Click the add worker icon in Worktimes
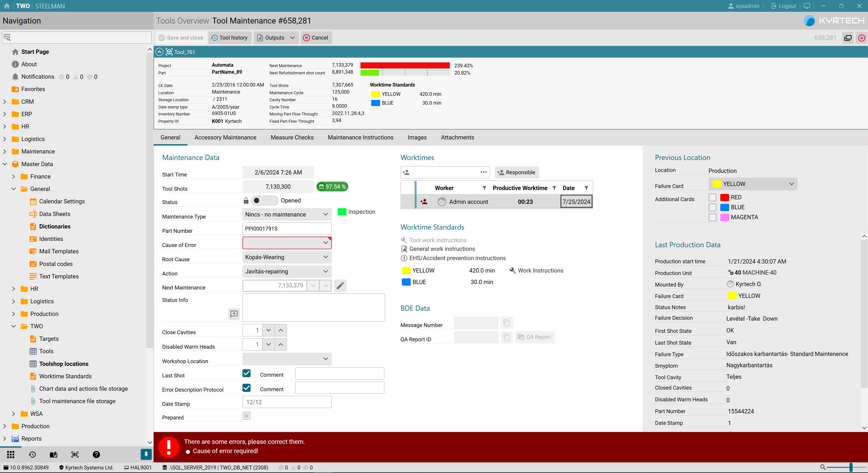The width and height of the screenshot is (868, 473). coord(406,172)
